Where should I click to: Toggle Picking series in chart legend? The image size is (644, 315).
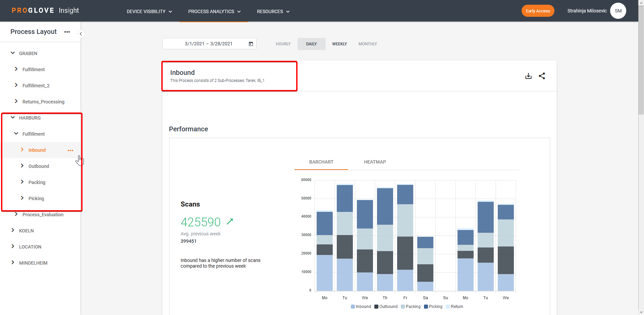click(433, 307)
